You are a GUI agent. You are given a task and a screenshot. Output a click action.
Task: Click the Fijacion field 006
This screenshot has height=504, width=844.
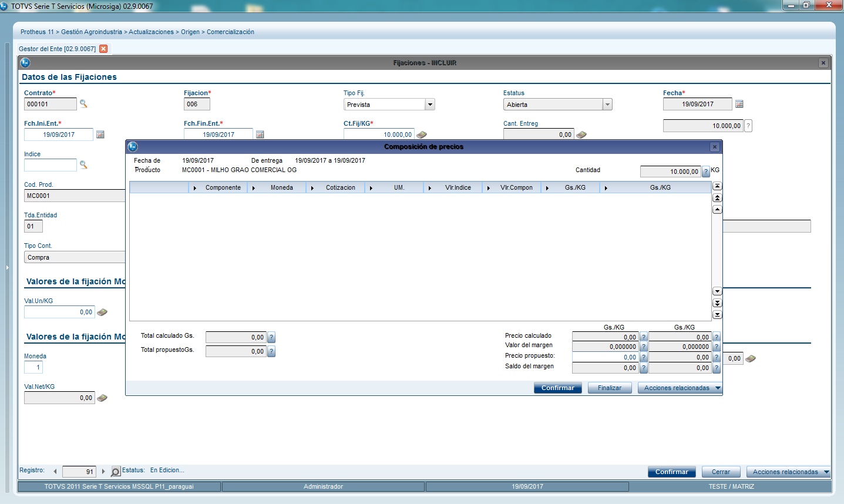coord(197,104)
